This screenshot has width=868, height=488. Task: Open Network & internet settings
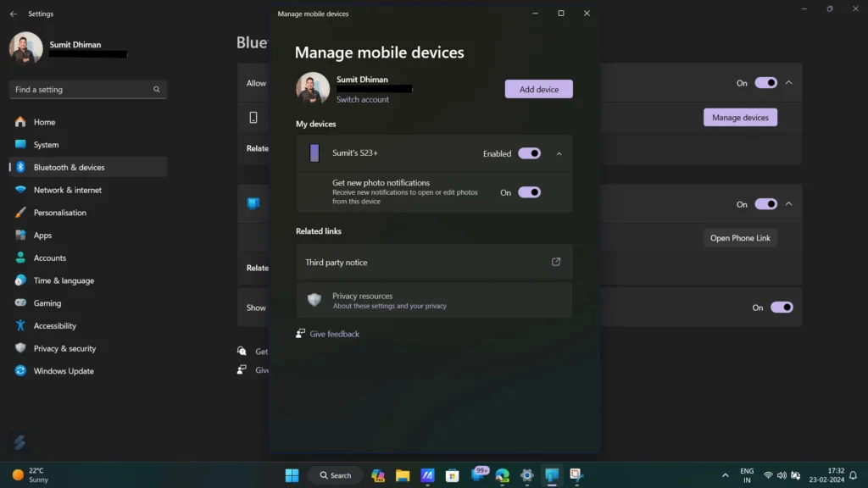pos(88,190)
